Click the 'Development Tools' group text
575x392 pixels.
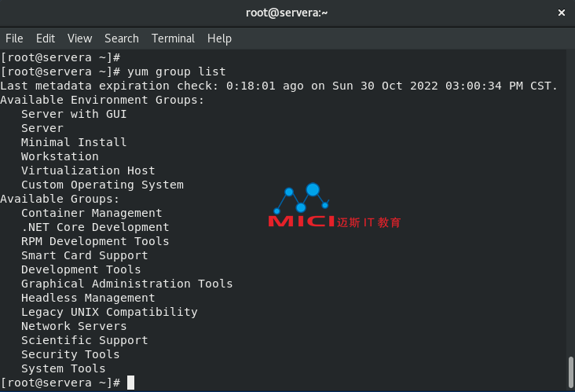pos(81,269)
